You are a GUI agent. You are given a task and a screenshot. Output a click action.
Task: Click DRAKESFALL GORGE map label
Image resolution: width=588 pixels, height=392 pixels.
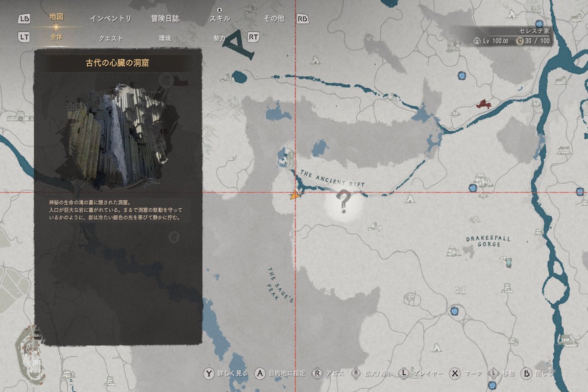(x=488, y=241)
